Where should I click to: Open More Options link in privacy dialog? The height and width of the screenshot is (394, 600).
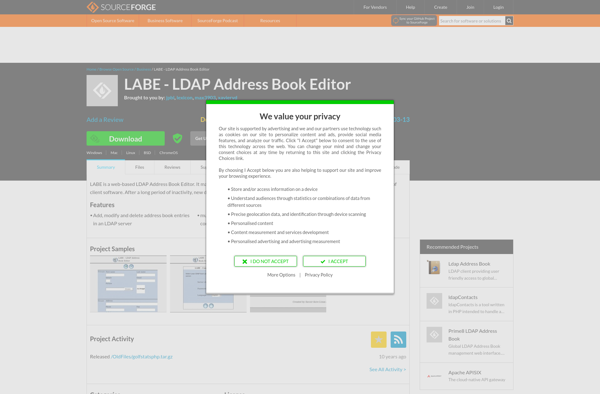(281, 275)
